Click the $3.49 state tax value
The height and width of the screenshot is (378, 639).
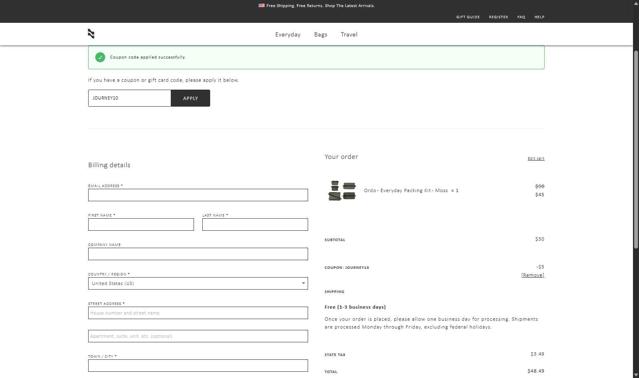pos(537,354)
